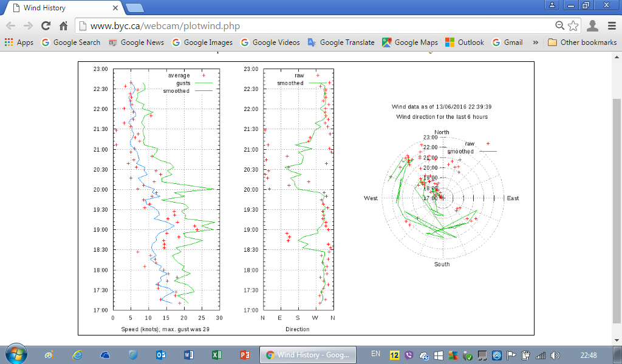
Task: Launch Excel from the taskbar
Action: 217,355
